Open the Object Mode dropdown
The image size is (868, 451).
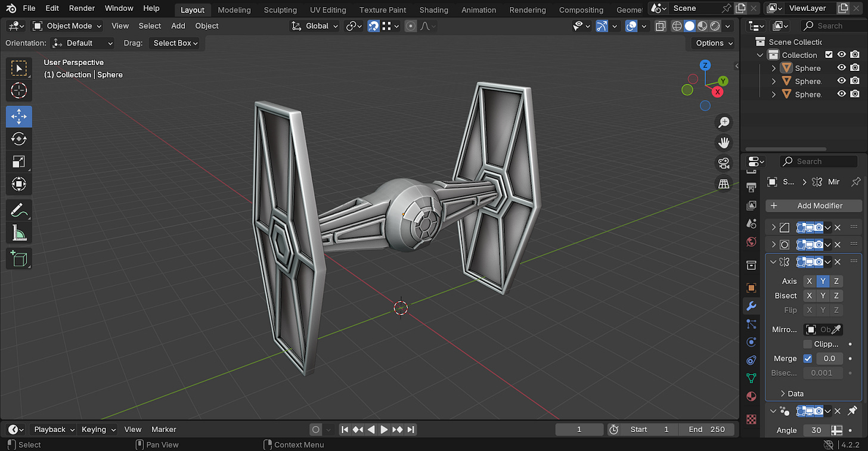pyautogui.click(x=67, y=26)
